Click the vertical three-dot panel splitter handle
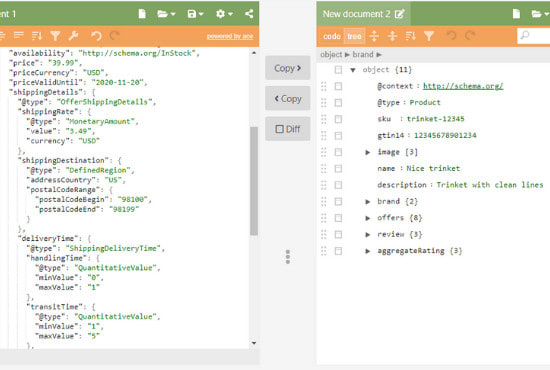550x370 pixels. coord(288,257)
